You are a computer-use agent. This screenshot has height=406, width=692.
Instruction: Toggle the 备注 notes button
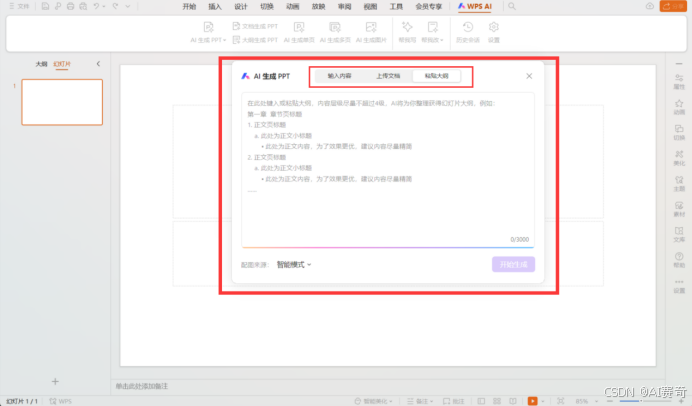click(x=420, y=401)
